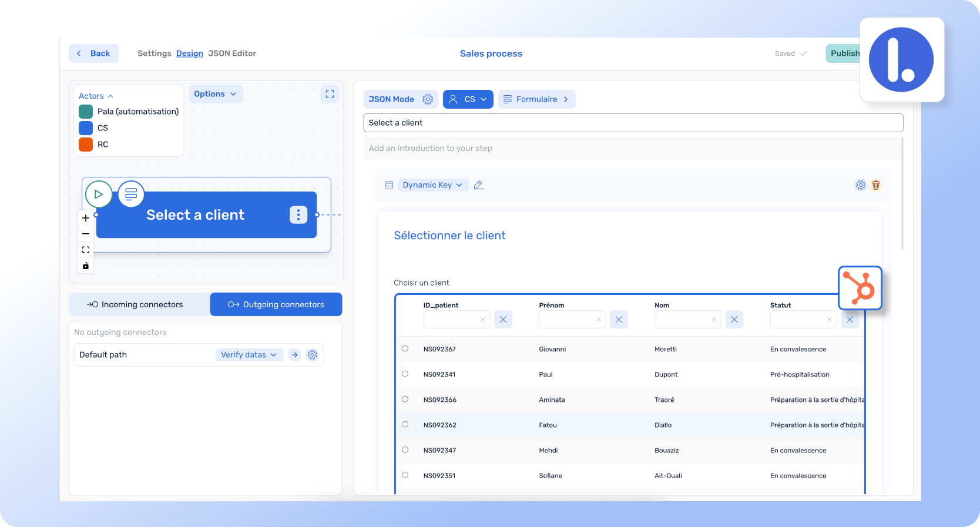Click the ID_patient filter input field
The height and width of the screenshot is (527, 980).
click(x=451, y=320)
